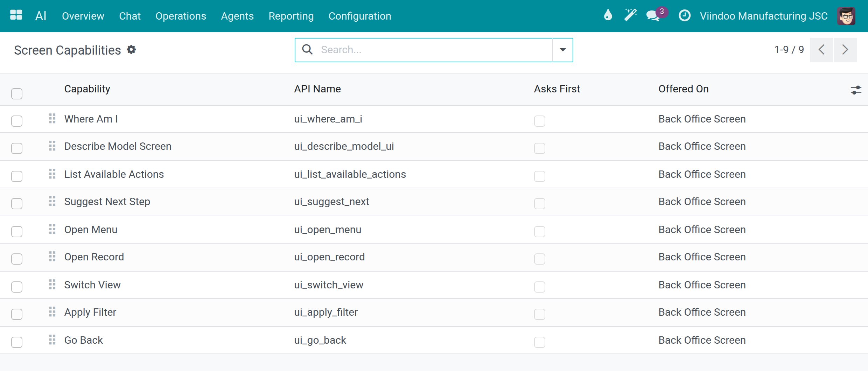Open the Agents menu
The width and height of the screenshot is (868, 371).
coord(237,16)
